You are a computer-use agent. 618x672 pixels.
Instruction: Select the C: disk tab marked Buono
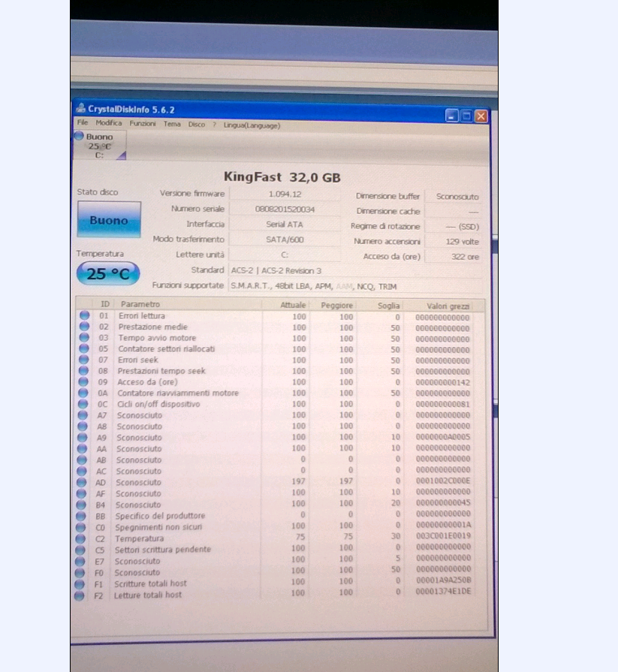100,146
